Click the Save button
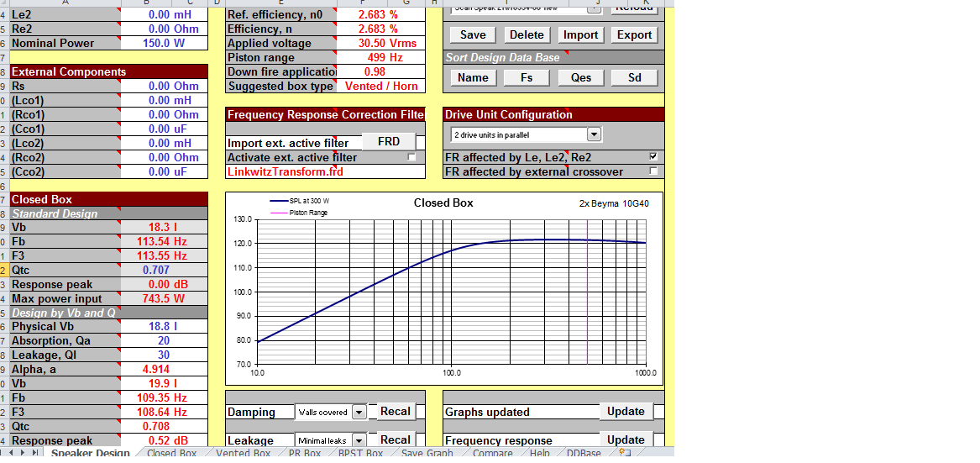 473,35
